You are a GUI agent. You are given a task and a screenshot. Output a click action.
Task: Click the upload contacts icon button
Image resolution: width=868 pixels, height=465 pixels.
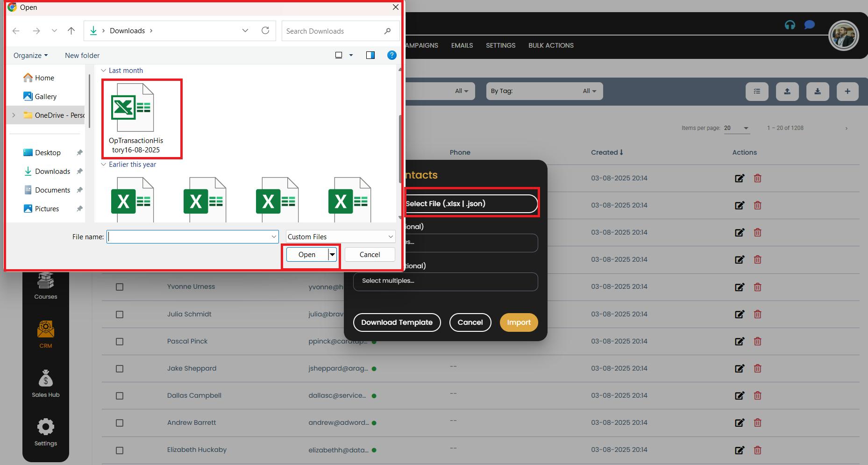[x=787, y=92]
